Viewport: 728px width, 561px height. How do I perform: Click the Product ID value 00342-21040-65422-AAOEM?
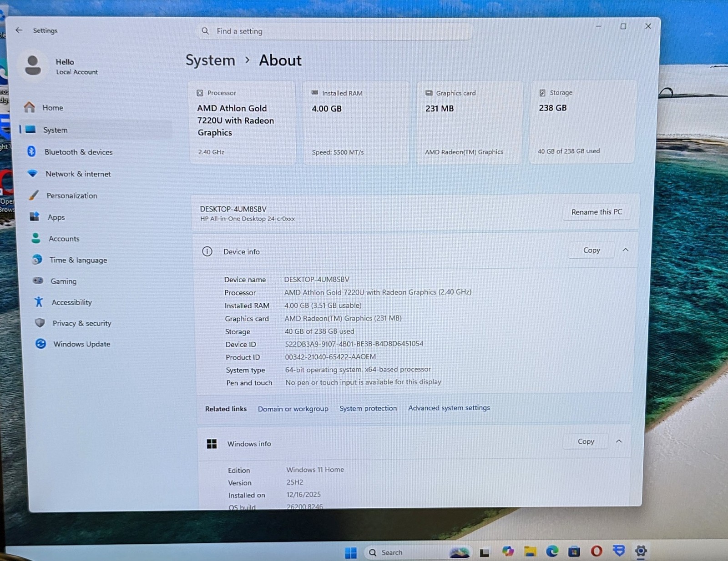[330, 357]
